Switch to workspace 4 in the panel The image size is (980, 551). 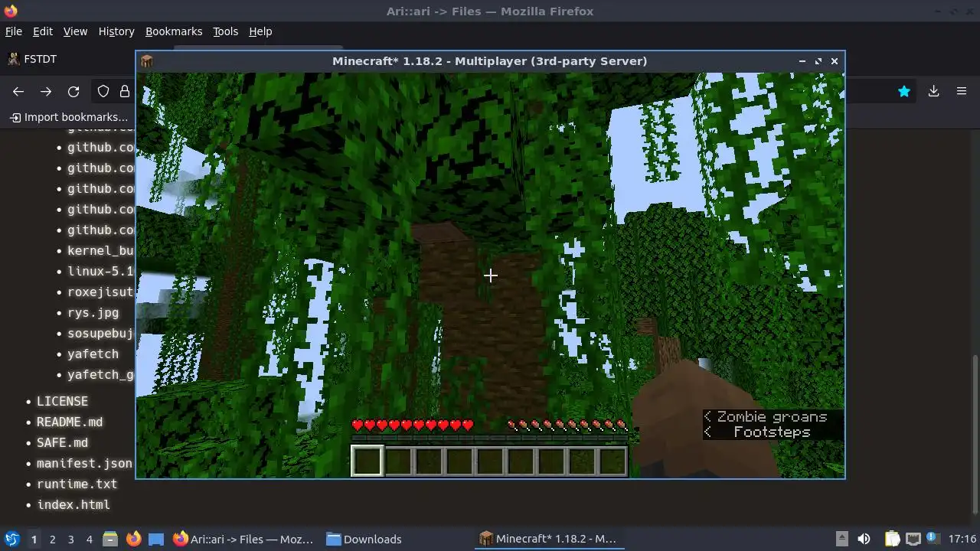[89, 539]
